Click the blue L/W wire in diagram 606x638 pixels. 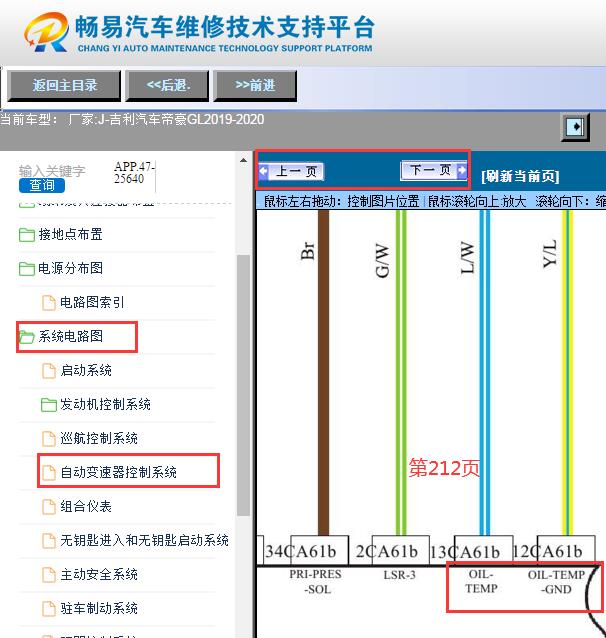click(x=484, y=372)
